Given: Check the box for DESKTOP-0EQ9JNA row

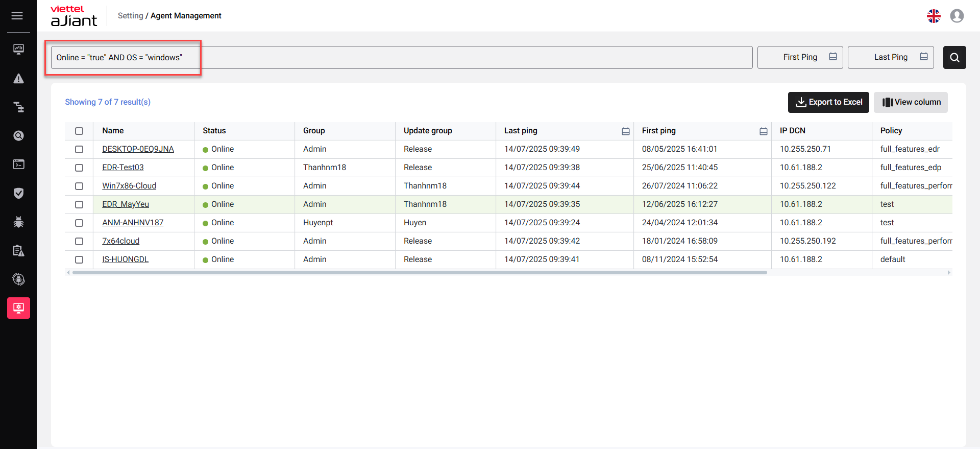Looking at the screenshot, I should [x=79, y=149].
